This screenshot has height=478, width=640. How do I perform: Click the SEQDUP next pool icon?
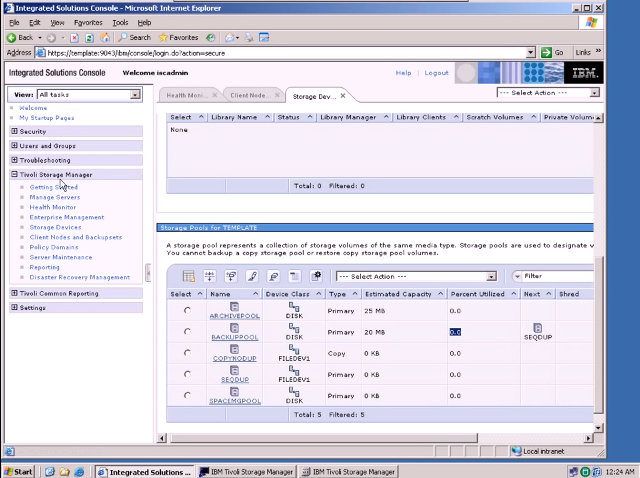tap(537, 328)
